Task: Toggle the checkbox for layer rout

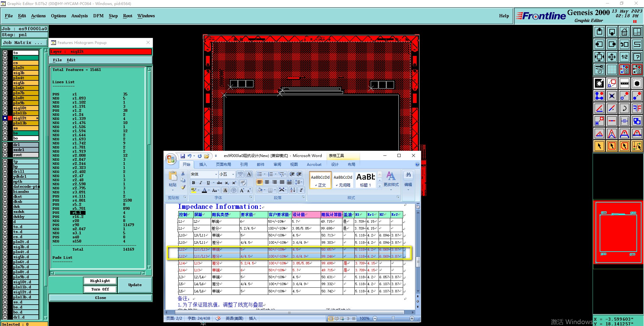Action: pos(5,155)
